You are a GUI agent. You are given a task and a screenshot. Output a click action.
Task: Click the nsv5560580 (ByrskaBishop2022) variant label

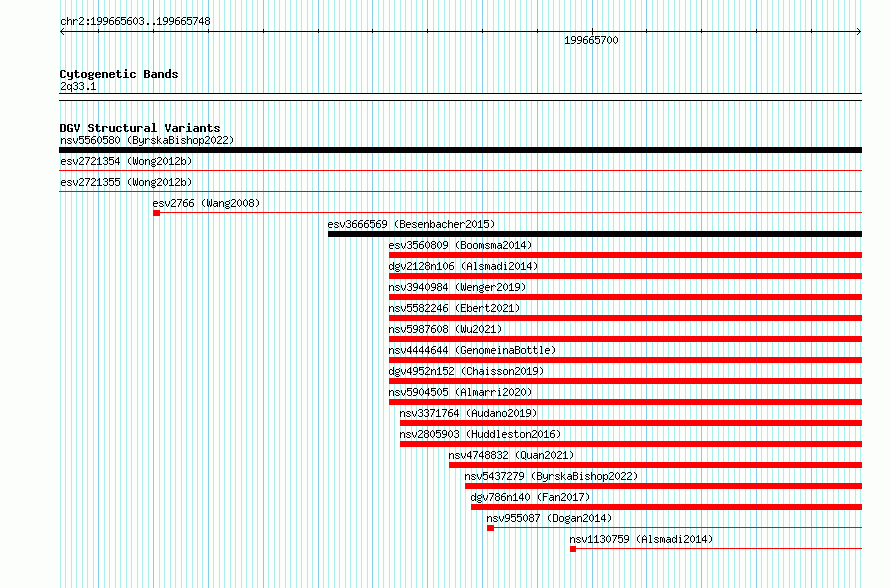tap(147, 140)
